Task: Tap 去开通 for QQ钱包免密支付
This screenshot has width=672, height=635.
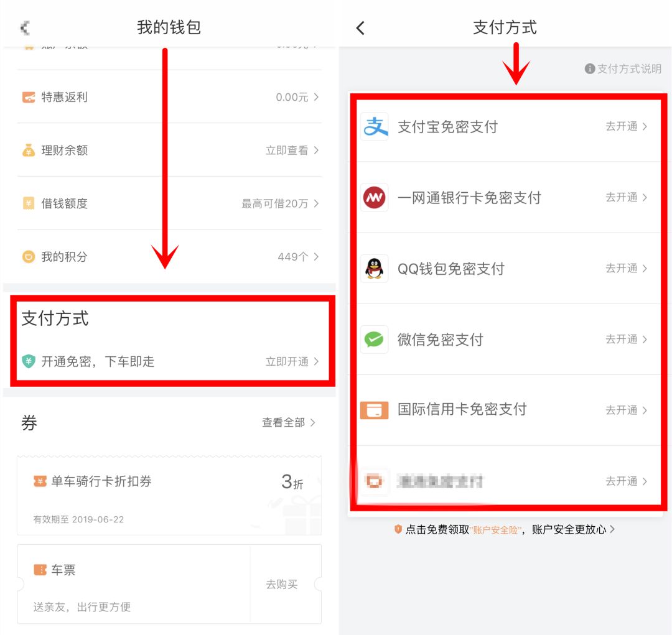Action: pos(622,269)
